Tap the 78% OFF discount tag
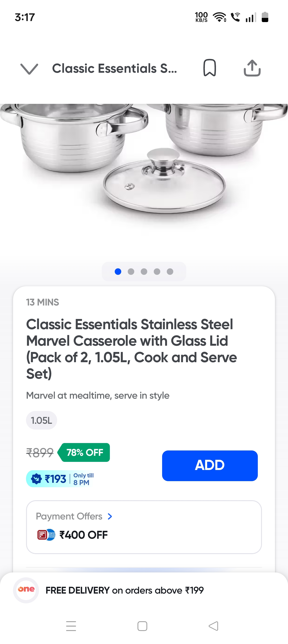 [x=85, y=453]
